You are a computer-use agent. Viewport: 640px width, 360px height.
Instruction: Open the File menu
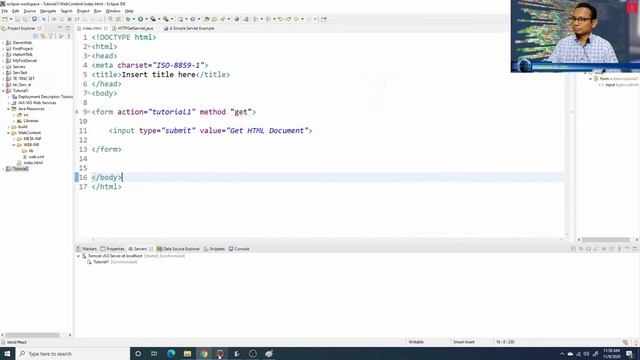5,11
